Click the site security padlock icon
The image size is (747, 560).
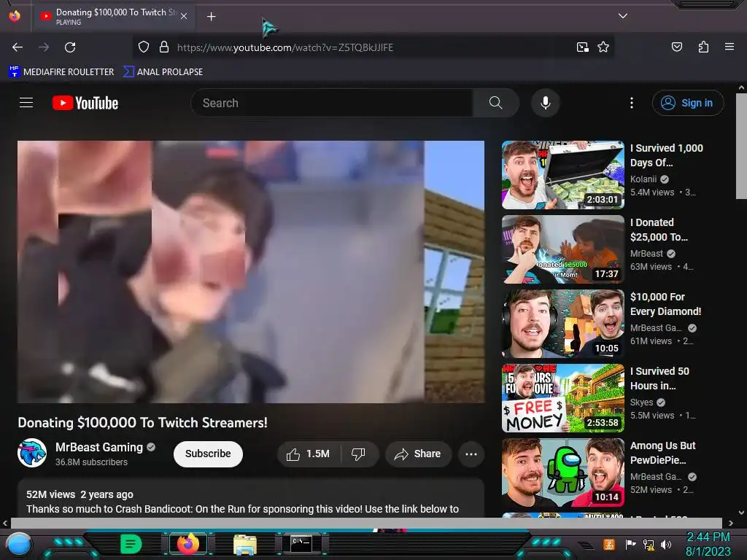point(164,47)
